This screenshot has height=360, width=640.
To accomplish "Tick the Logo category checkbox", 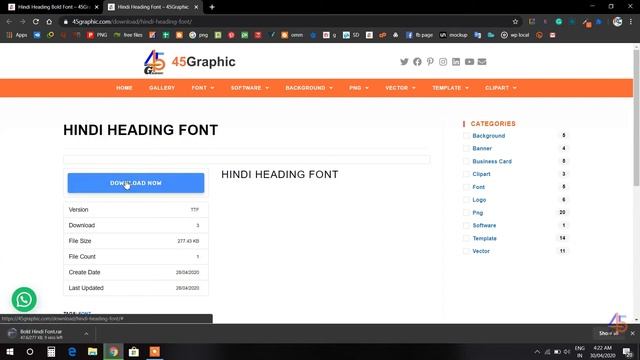I will 466,200.
